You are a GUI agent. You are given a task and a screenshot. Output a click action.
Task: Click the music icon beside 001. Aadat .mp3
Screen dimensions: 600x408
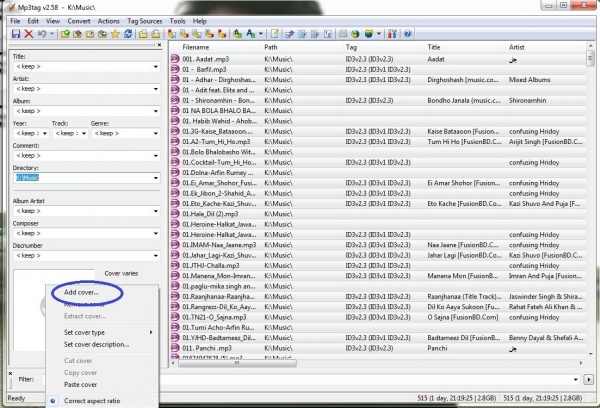click(x=175, y=59)
